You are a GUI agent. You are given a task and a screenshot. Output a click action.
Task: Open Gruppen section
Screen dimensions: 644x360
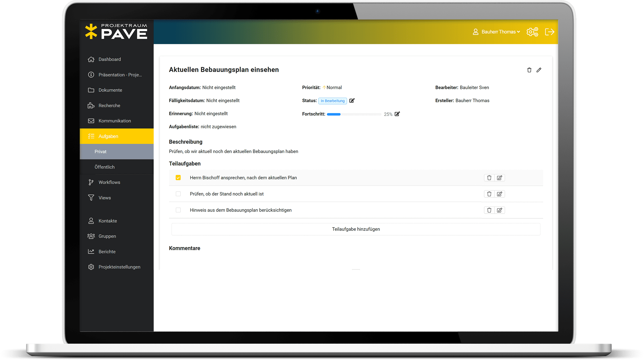[x=117, y=236]
